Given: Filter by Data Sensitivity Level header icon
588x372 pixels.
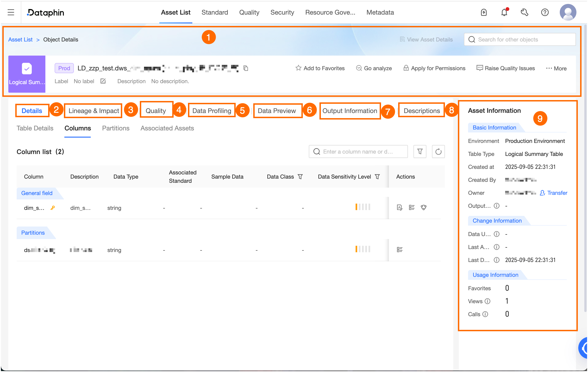Looking at the screenshot, I should tap(377, 177).
